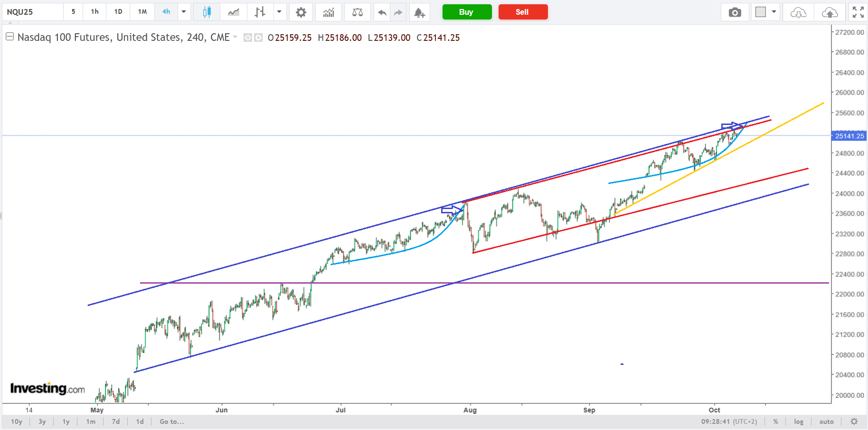
Task: Open the indicators menu
Action: tap(329, 12)
